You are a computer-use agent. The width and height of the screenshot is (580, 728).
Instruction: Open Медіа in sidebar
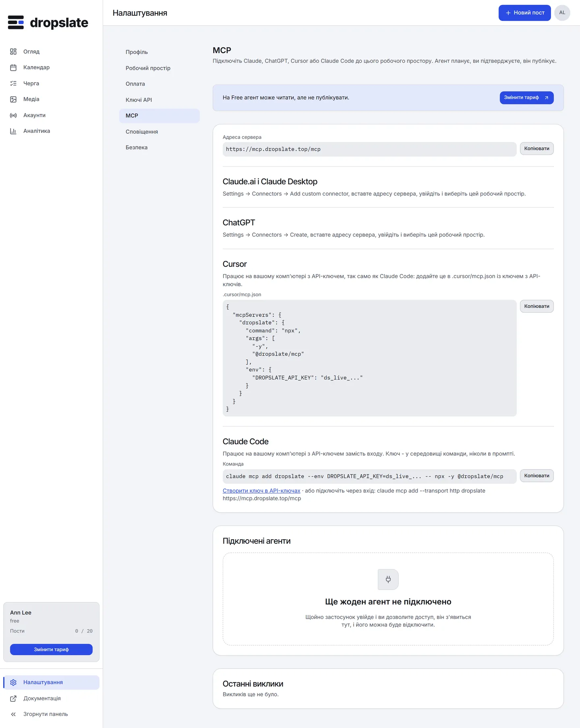(51, 99)
